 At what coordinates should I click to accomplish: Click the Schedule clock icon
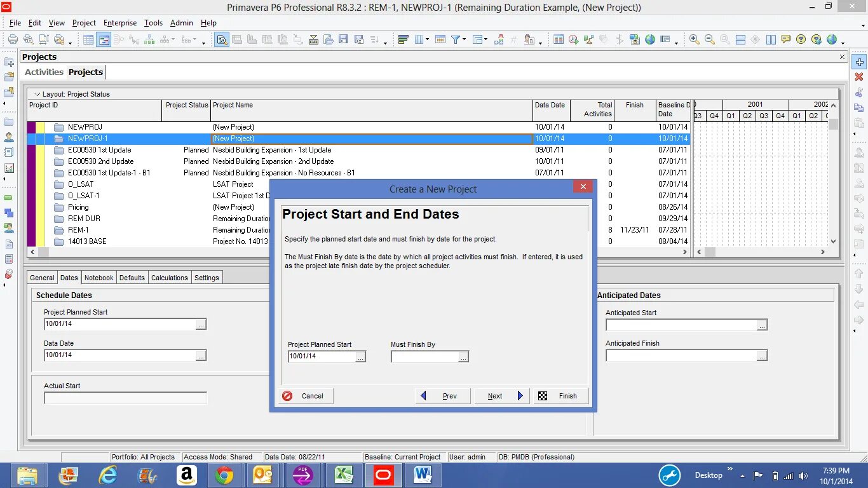(x=573, y=39)
